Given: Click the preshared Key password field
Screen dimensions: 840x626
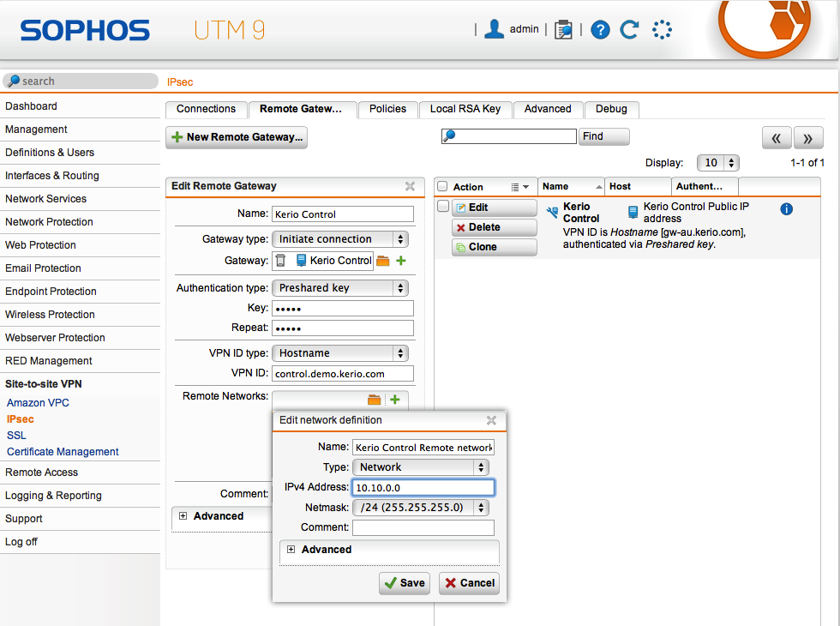Looking at the screenshot, I should click(x=343, y=309).
